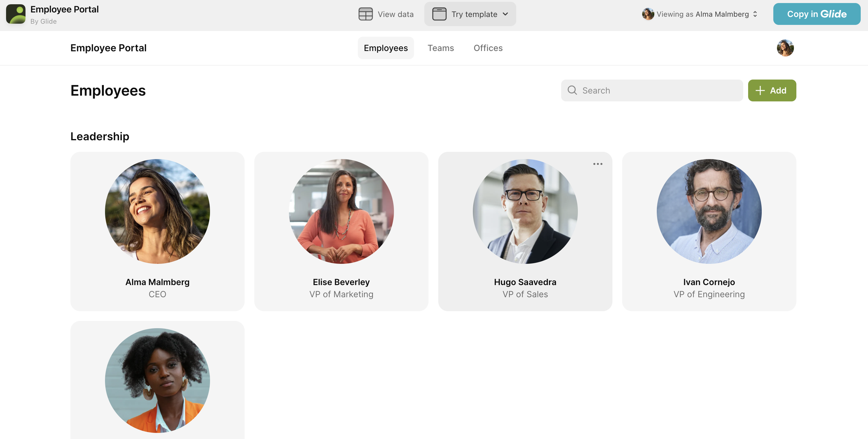Image resolution: width=868 pixels, height=439 pixels.
Task: Switch to the Teams tab
Action: (440, 48)
